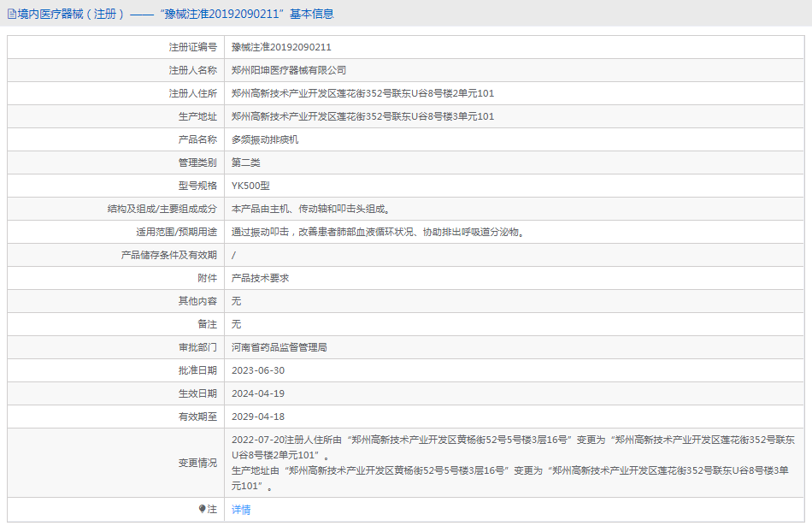
Task: Click the 注册人住所 address value
Action: click(362, 93)
